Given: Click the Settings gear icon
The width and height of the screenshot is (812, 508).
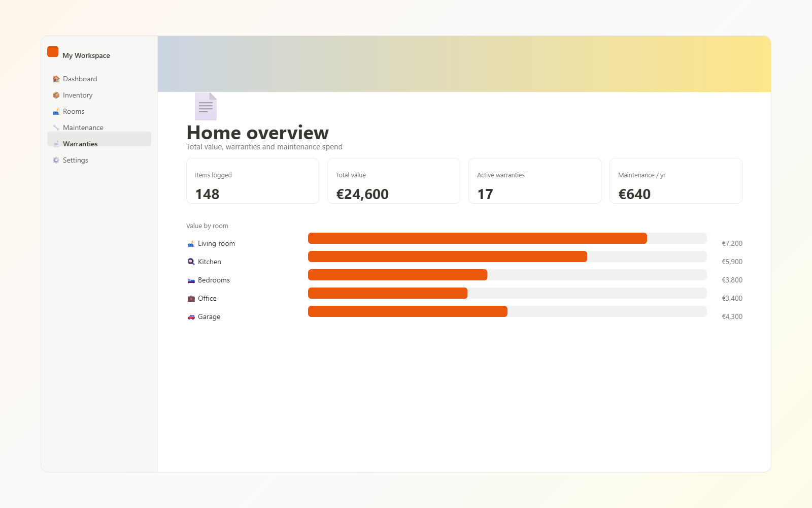Looking at the screenshot, I should pyautogui.click(x=56, y=160).
